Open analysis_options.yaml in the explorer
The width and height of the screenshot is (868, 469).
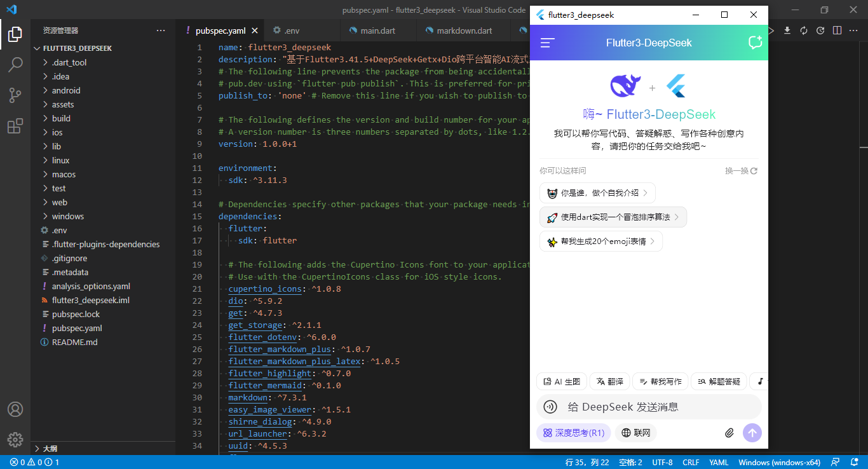pos(103,286)
